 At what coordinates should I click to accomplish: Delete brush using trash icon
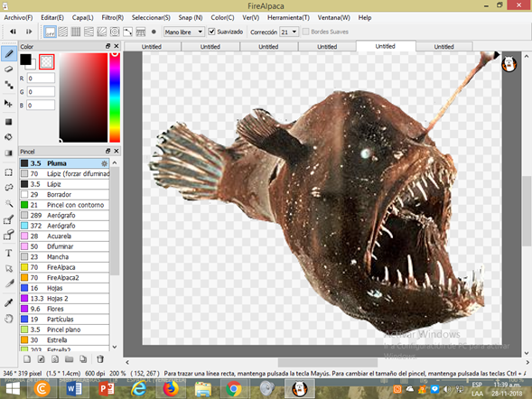coord(100,359)
